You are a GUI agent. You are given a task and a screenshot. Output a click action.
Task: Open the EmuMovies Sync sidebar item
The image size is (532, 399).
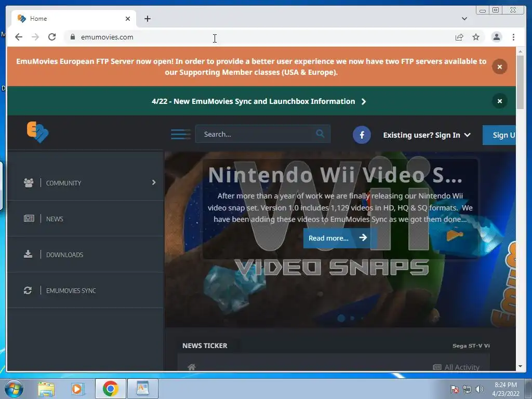[x=85, y=290]
